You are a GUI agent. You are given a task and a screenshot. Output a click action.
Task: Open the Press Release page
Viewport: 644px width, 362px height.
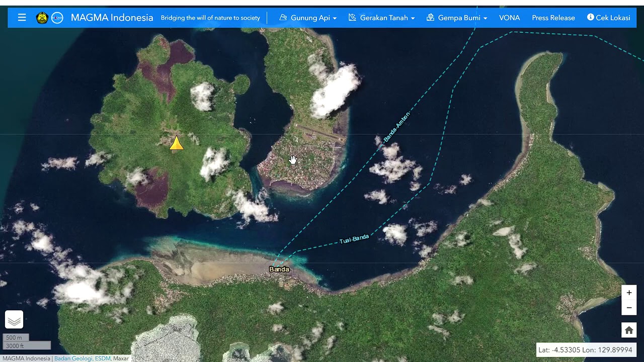pyautogui.click(x=553, y=18)
